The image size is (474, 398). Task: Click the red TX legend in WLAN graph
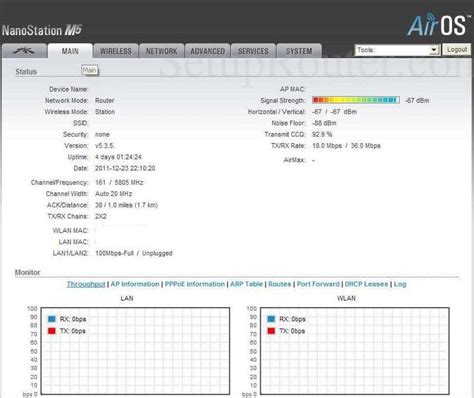click(x=271, y=331)
